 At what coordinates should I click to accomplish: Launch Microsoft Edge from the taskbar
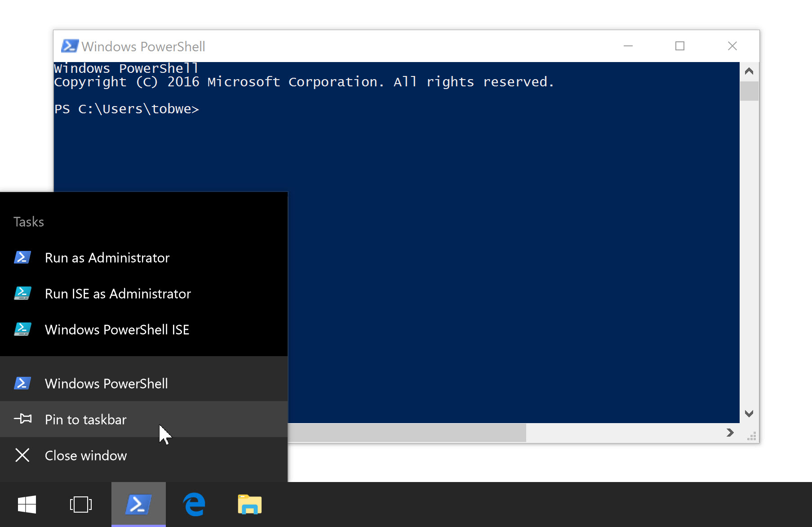click(194, 505)
